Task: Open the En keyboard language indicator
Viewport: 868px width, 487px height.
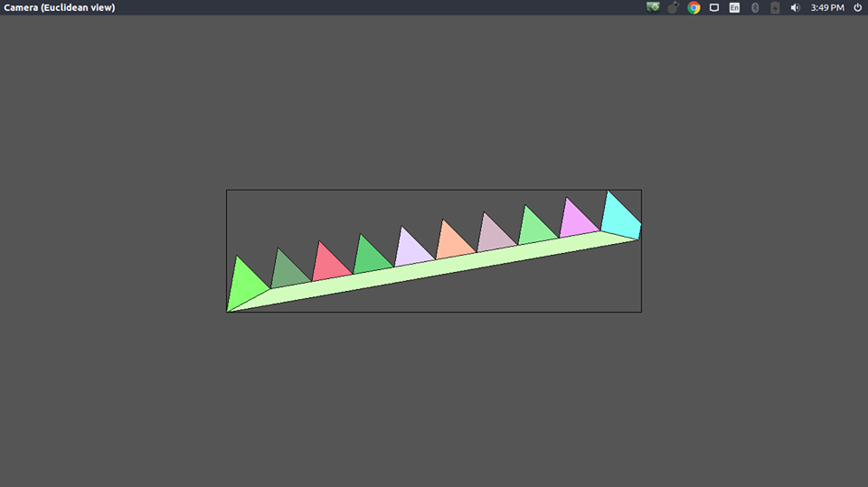Action: [734, 8]
